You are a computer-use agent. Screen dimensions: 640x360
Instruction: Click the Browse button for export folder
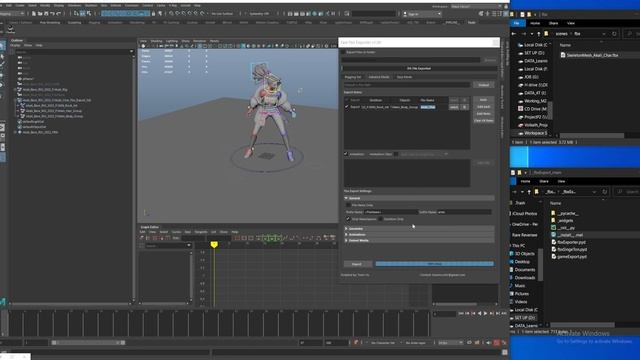coord(489,60)
